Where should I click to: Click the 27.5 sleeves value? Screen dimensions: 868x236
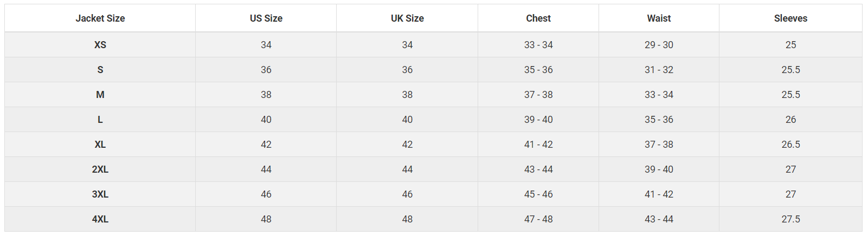click(790, 219)
